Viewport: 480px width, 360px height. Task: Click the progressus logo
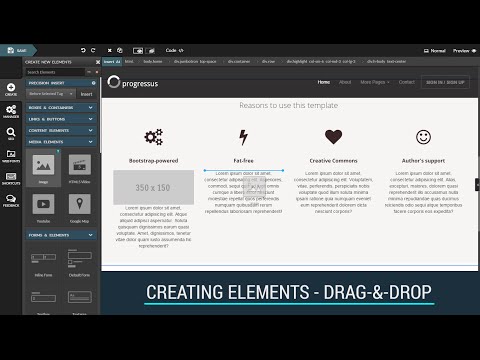(x=133, y=82)
